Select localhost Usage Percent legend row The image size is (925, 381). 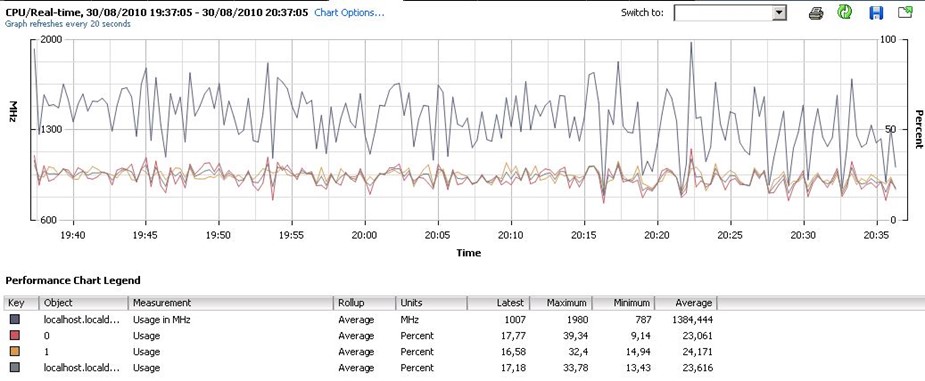point(360,367)
